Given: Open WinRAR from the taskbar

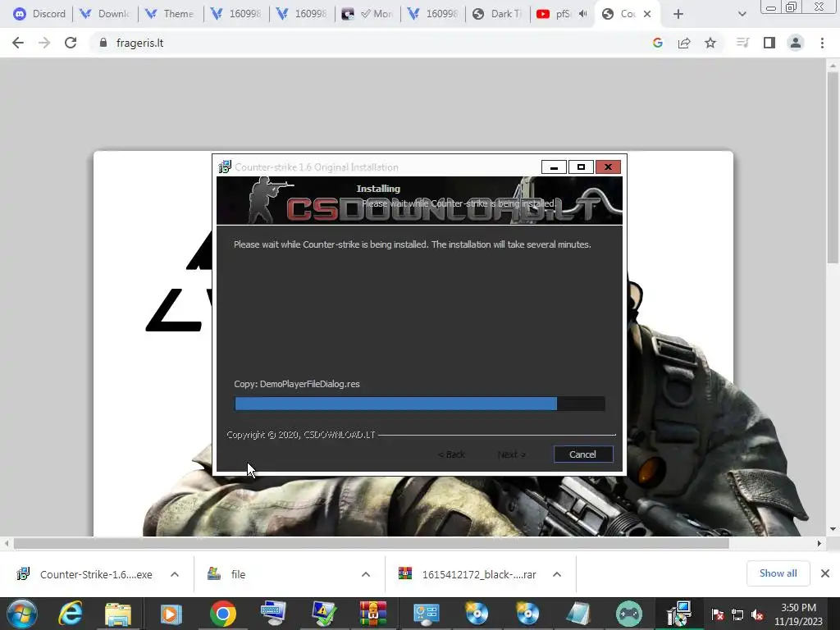Looking at the screenshot, I should tap(373, 614).
